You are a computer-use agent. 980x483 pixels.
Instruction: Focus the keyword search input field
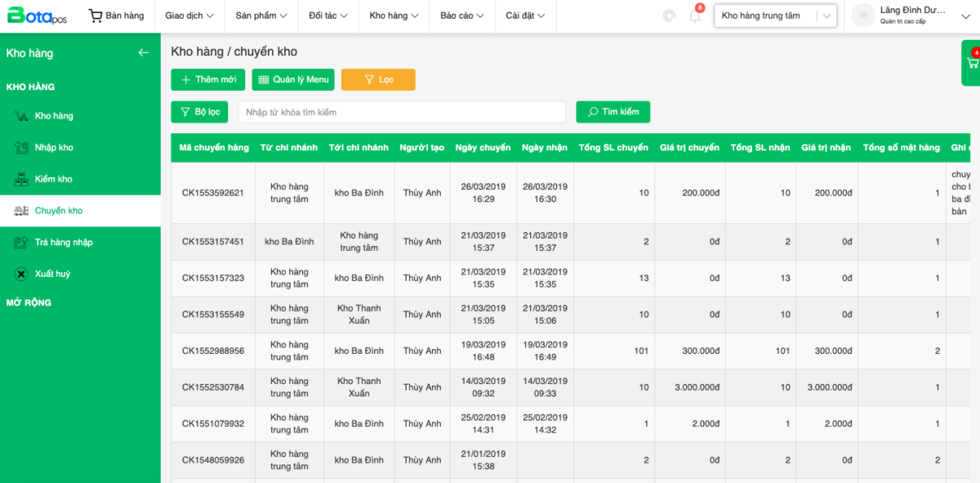(x=402, y=112)
